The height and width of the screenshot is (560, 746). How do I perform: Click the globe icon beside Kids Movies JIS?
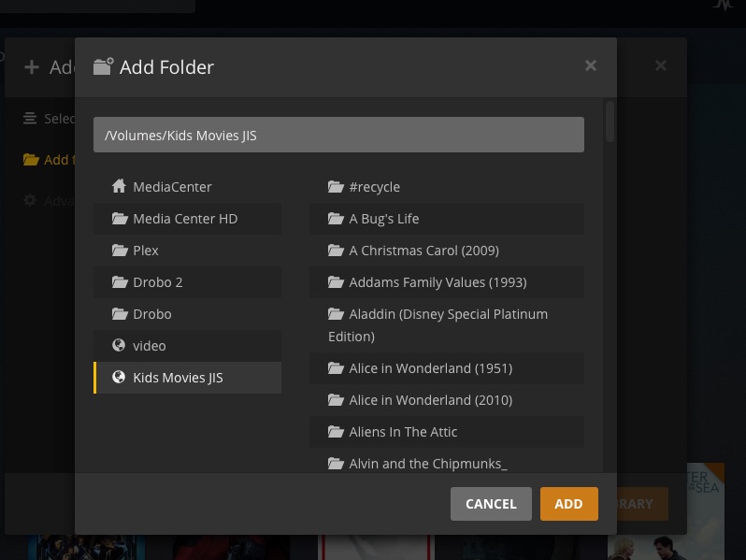pos(119,377)
